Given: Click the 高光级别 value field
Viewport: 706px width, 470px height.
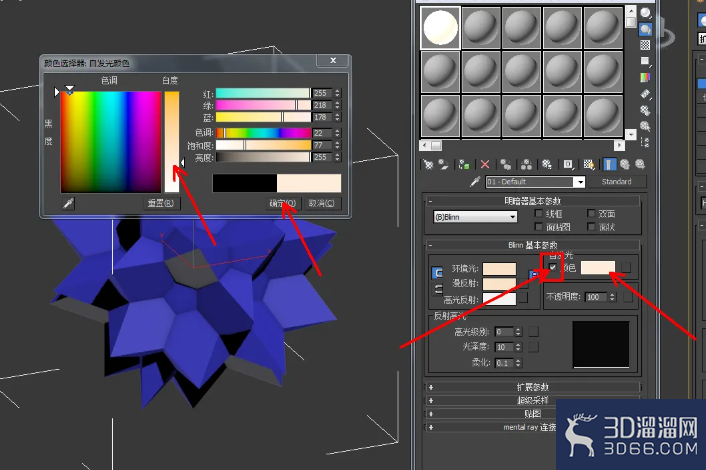Looking at the screenshot, I should (x=504, y=332).
